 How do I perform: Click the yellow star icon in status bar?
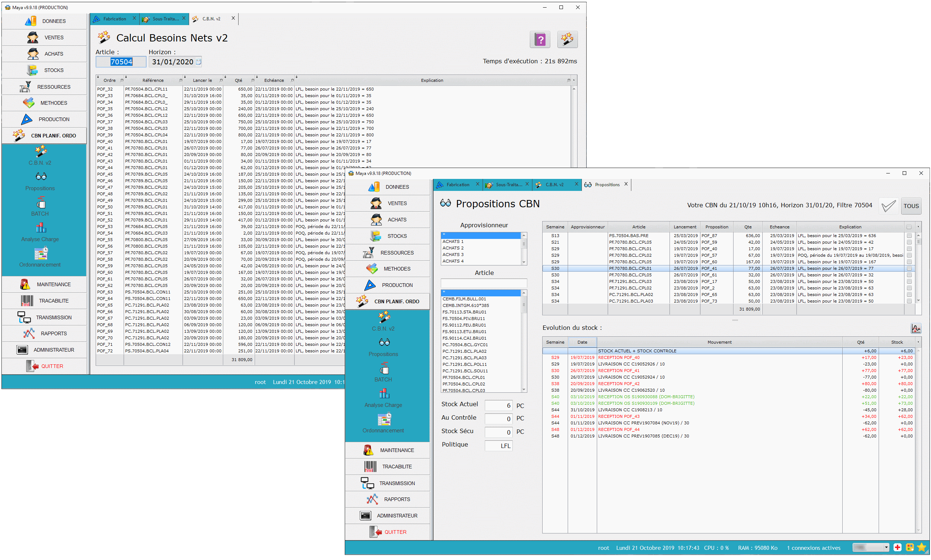(x=921, y=547)
